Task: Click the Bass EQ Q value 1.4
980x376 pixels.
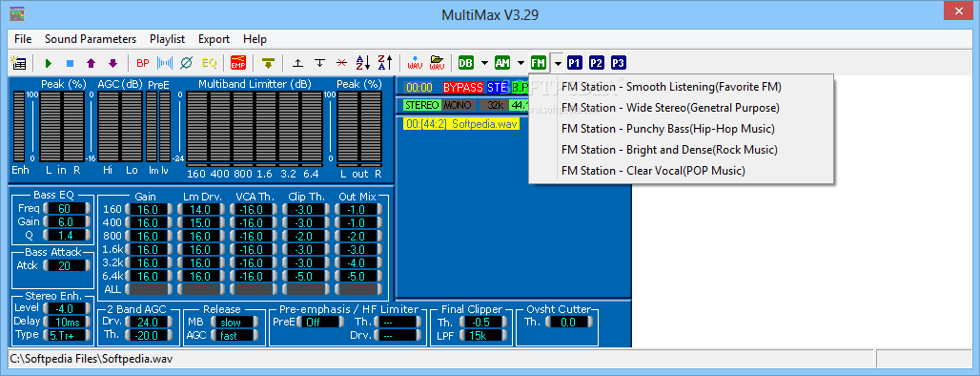Action: pos(66,235)
